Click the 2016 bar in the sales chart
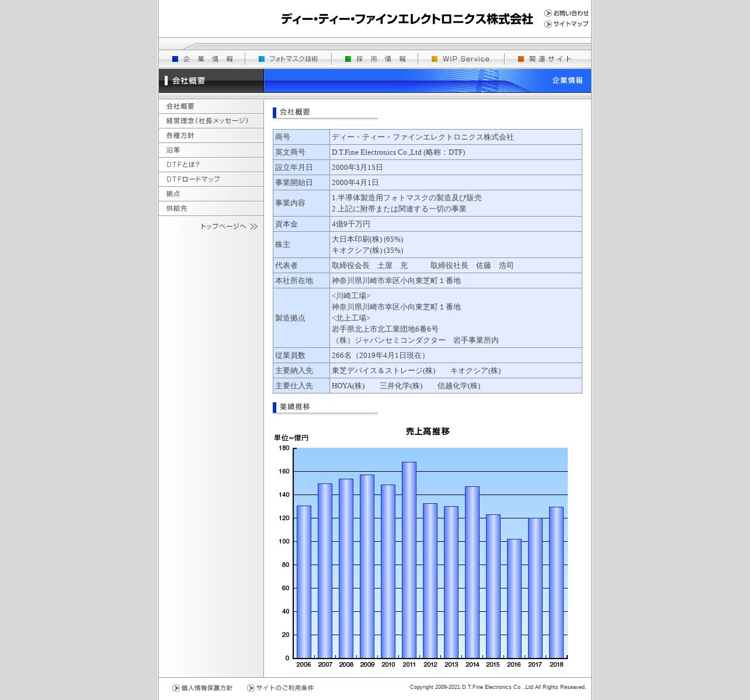750x700 pixels. point(514,598)
